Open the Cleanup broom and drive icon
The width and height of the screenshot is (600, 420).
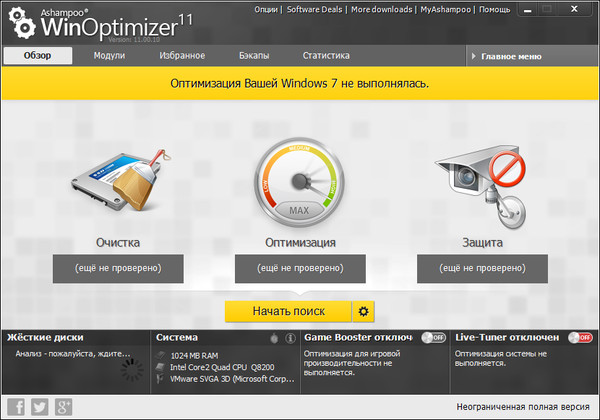click(121, 181)
